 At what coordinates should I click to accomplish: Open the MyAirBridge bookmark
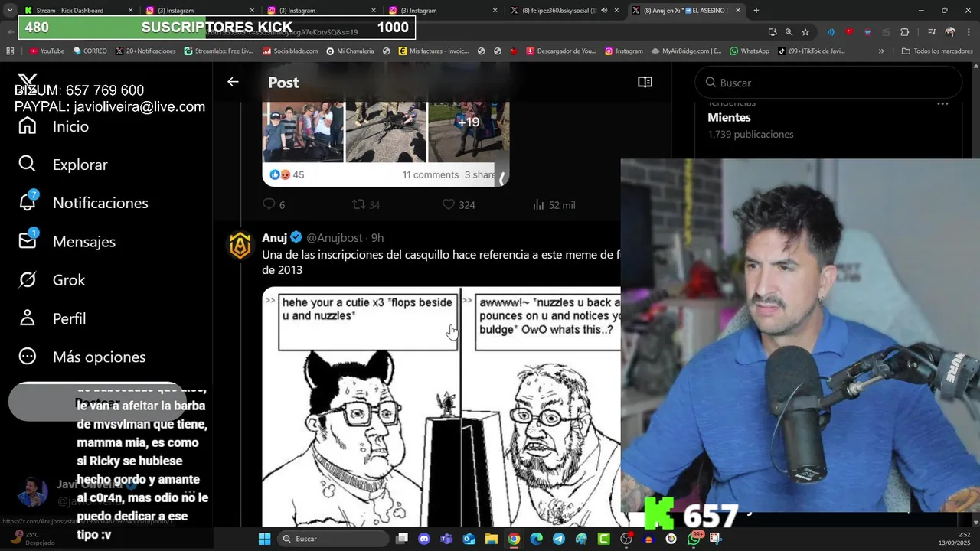coord(686,51)
